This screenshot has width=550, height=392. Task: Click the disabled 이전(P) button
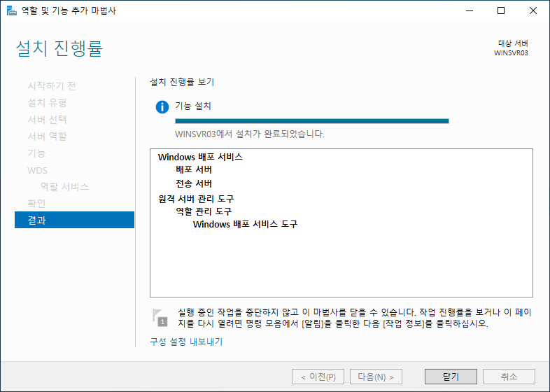pos(318,377)
